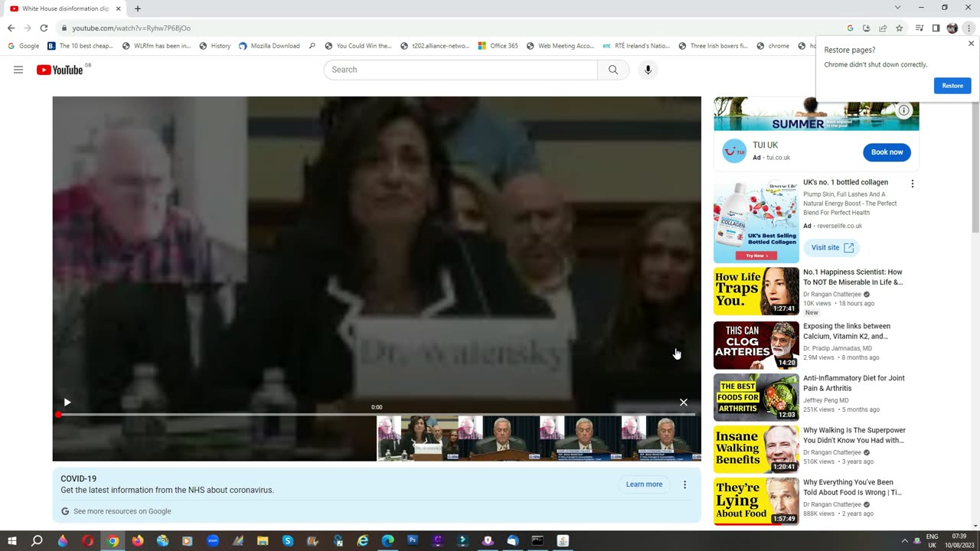The width and height of the screenshot is (980, 551).
Task: Show hidden system tray icons
Action: [x=904, y=541]
